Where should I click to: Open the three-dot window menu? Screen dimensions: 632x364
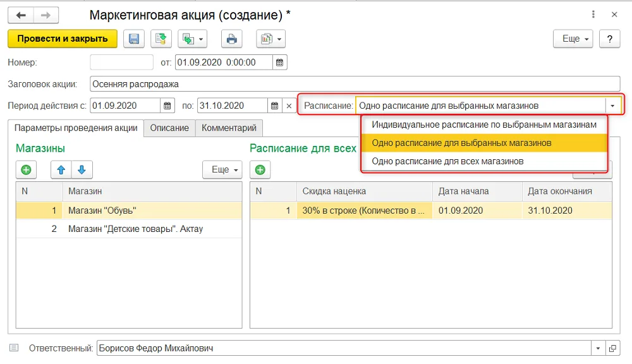tap(593, 15)
